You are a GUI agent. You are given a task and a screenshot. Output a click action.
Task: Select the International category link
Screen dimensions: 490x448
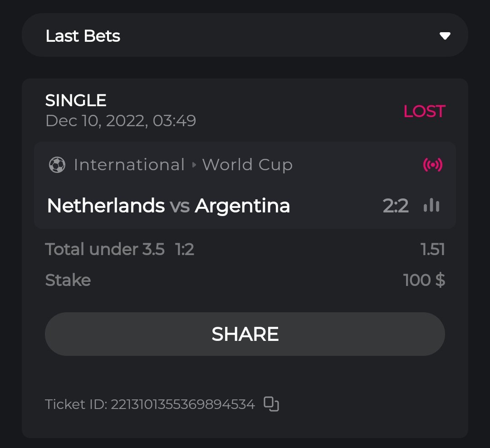129,165
